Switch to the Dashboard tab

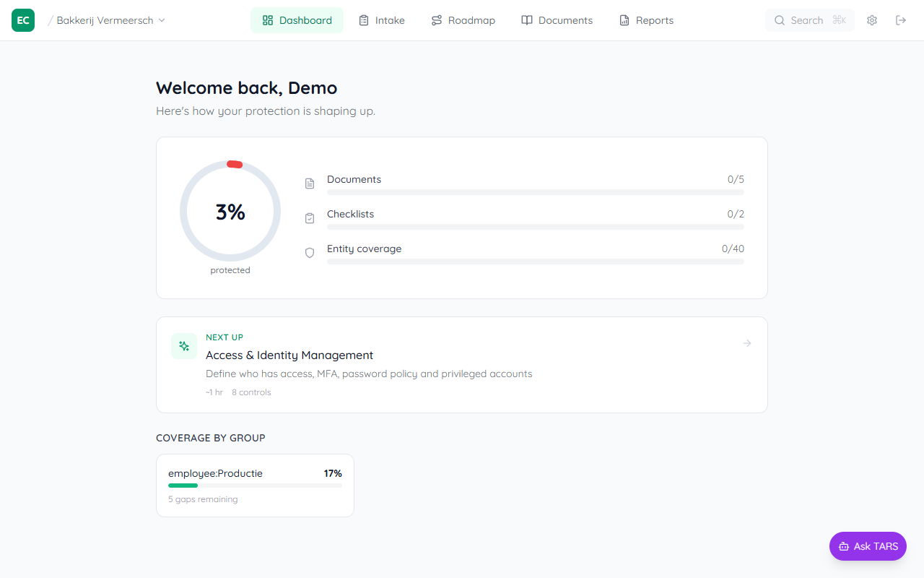pos(297,20)
